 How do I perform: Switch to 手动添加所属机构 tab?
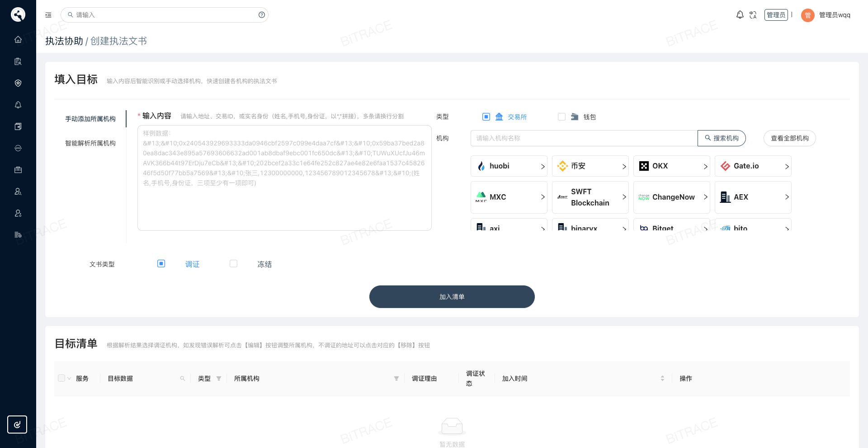pos(90,119)
